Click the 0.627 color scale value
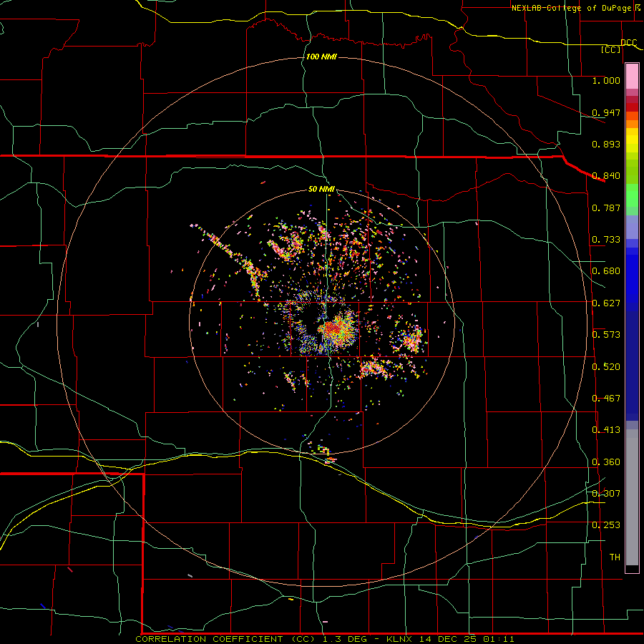Viewport: 644px width, 644px height. click(x=606, y=303)
